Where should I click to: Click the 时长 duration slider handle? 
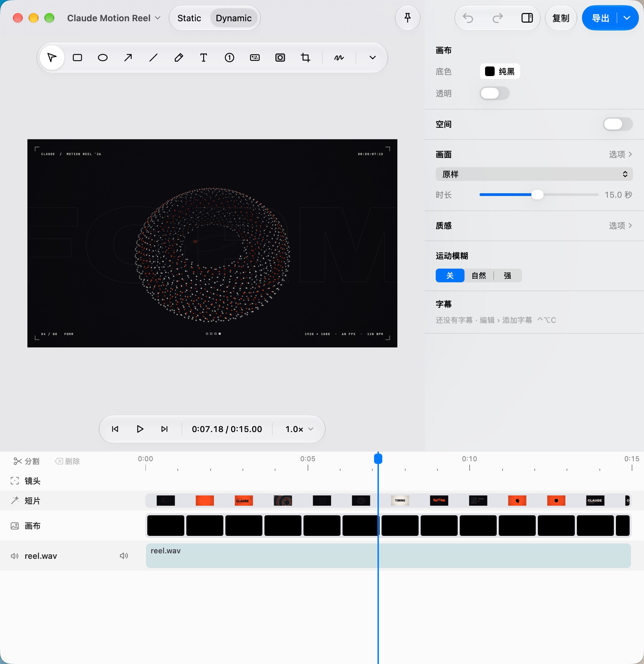click(537, 195)
